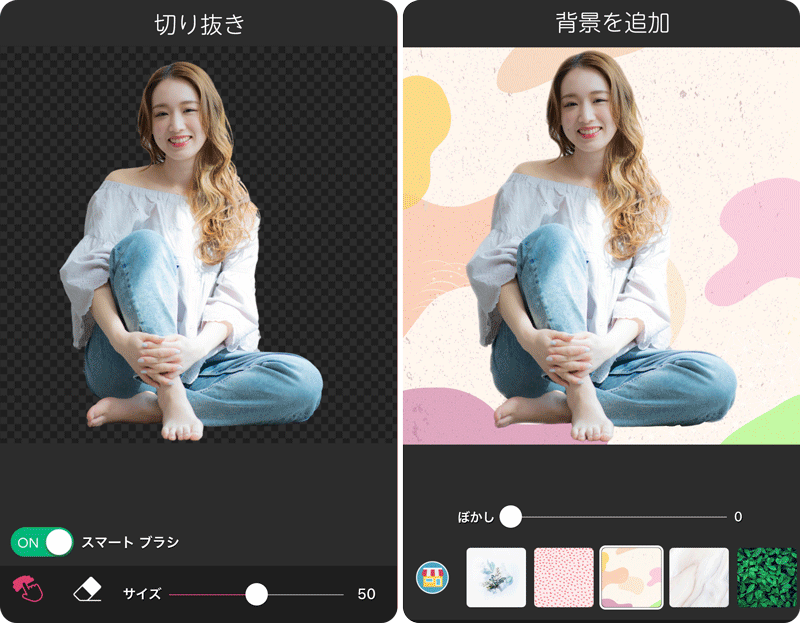
Task: Turn off the スマート ブラシ toggle
Action: tap(42, 542)
